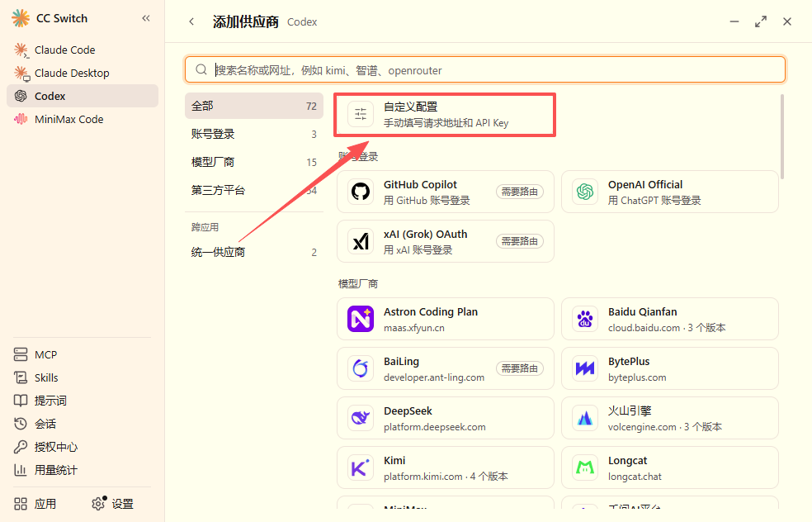Click the provider list scrollbar
The width and height of the screenshot is (812, 522).
tap(782, 137)
